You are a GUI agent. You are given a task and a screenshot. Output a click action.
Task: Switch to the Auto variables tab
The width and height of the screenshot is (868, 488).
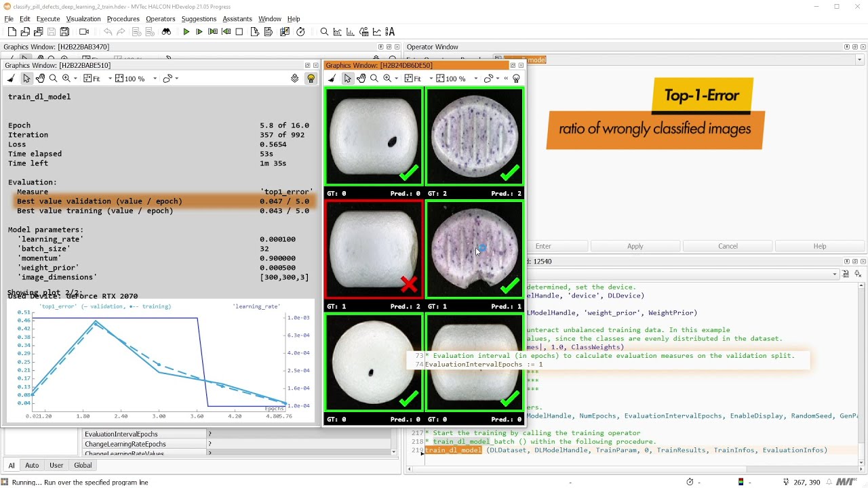pos(32,465)
